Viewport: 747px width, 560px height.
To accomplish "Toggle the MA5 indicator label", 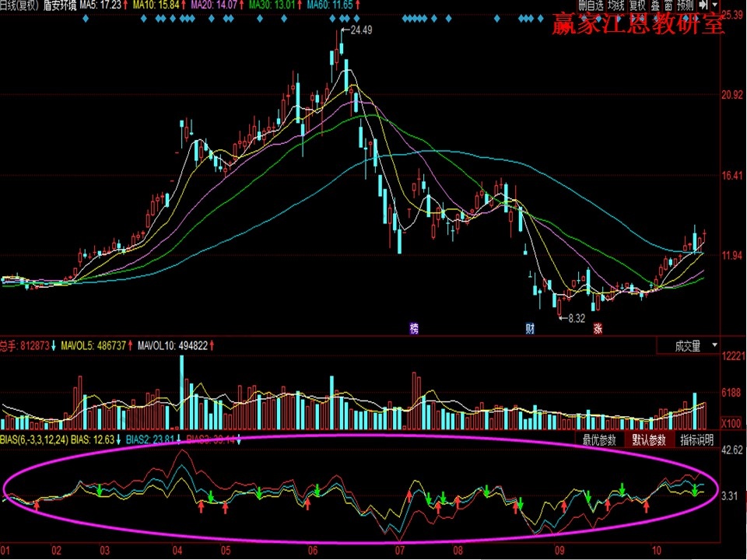I will pos(105,5).
